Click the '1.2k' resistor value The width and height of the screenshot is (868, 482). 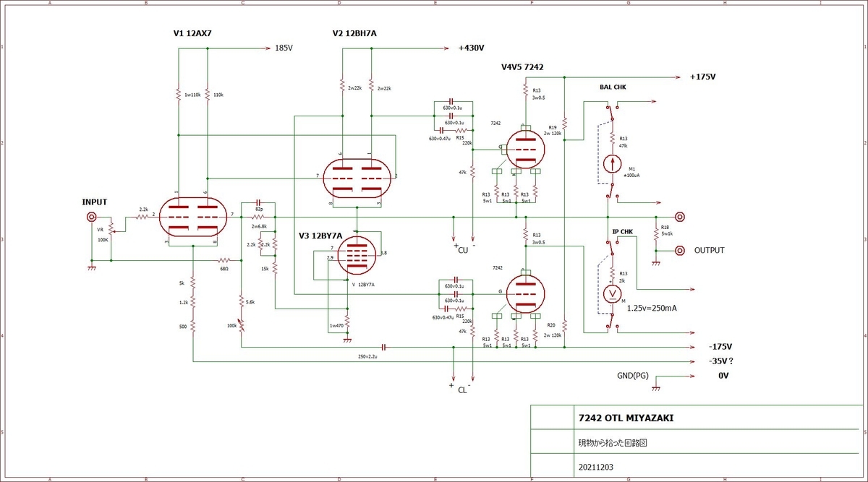pyautogui.click(x=184, y=304)
